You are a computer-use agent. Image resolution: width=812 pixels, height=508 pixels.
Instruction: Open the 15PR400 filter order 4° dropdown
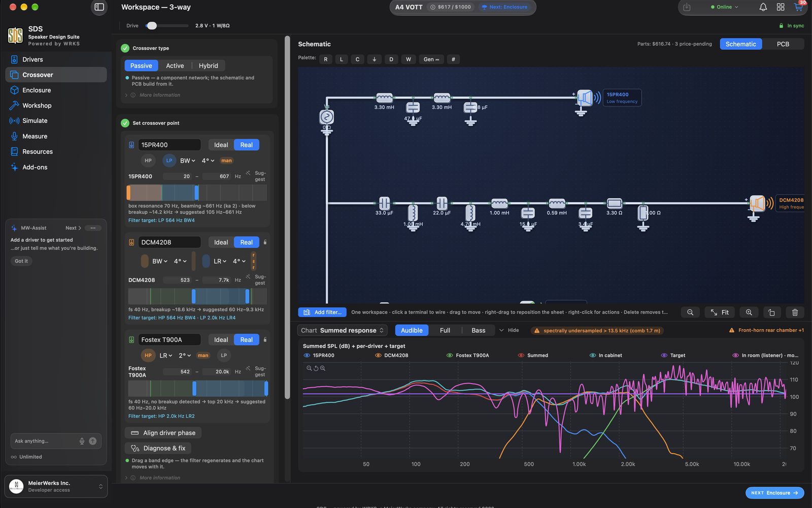tap(208, 161)
